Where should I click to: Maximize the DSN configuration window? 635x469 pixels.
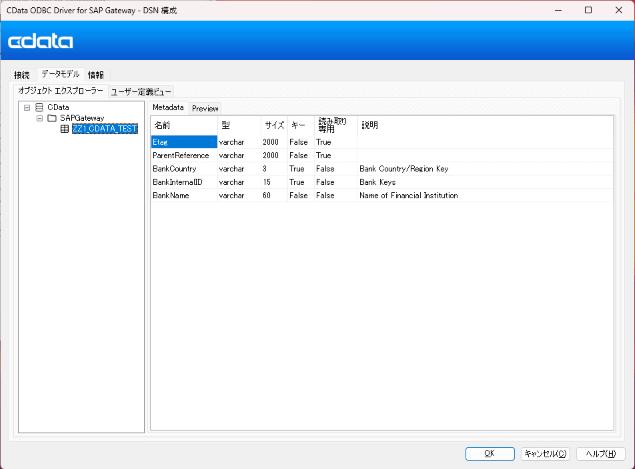coord(588,10)
